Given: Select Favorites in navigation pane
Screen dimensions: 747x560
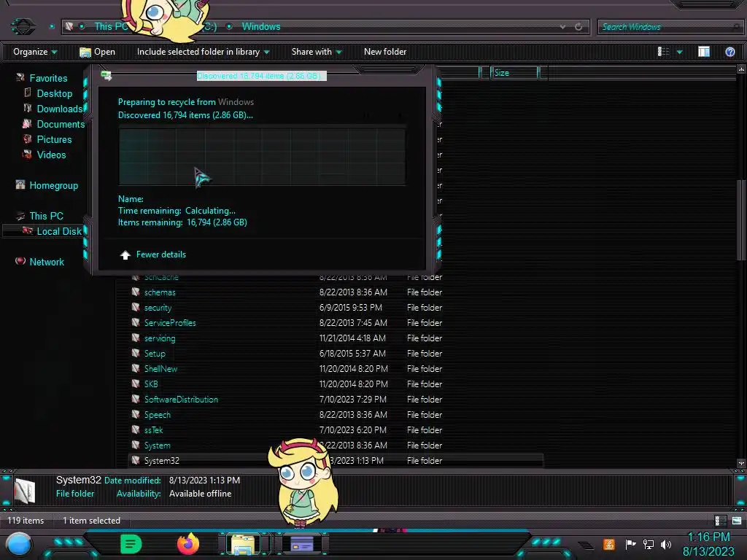Looking at the screenshot, I should click(x=48, y=78).
